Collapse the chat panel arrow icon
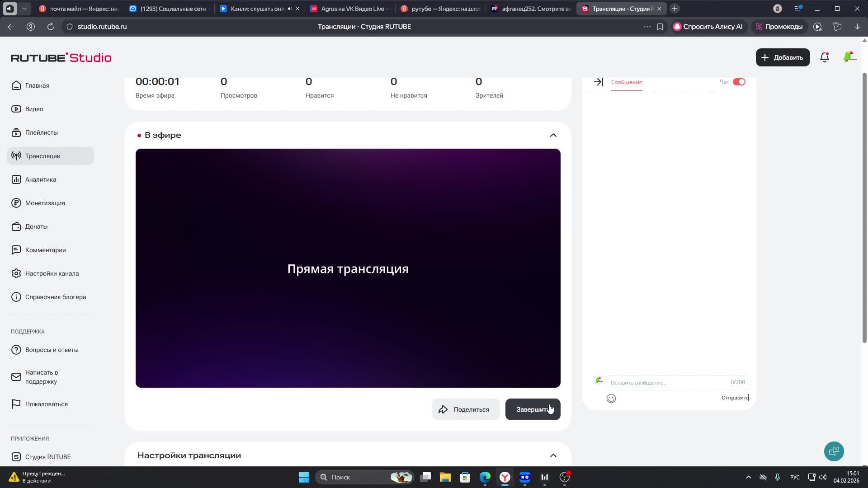Screen dimensions: 868x488 [598, 82]
